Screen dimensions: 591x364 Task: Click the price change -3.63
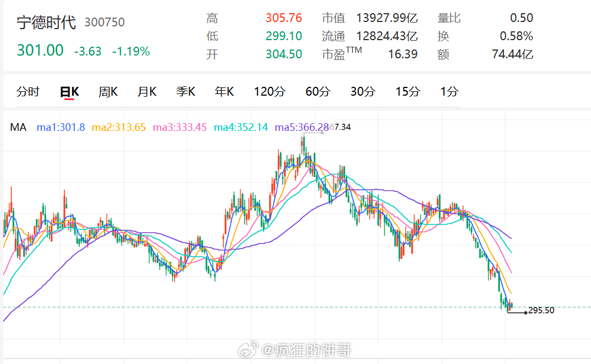pyautogui.click(x=88, y=51)
